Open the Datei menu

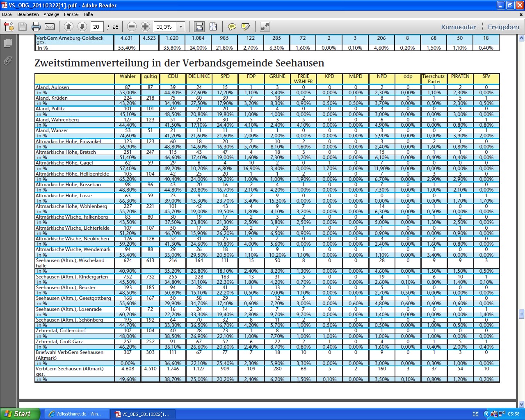pyautogui.click(x=7, y=14)
